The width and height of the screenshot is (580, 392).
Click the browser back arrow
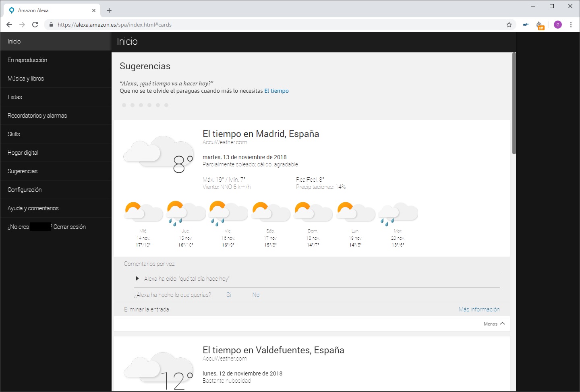click(x=9, y=25)
